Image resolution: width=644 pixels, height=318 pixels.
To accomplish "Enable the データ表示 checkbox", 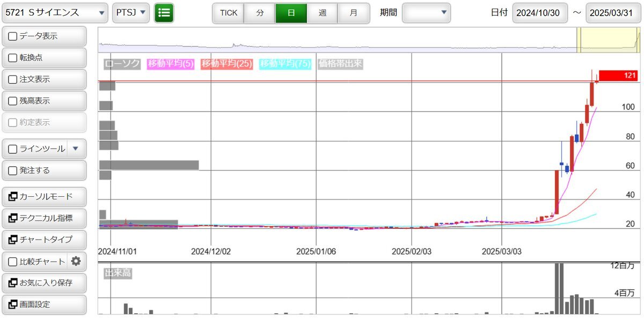I will pos(13,36).
